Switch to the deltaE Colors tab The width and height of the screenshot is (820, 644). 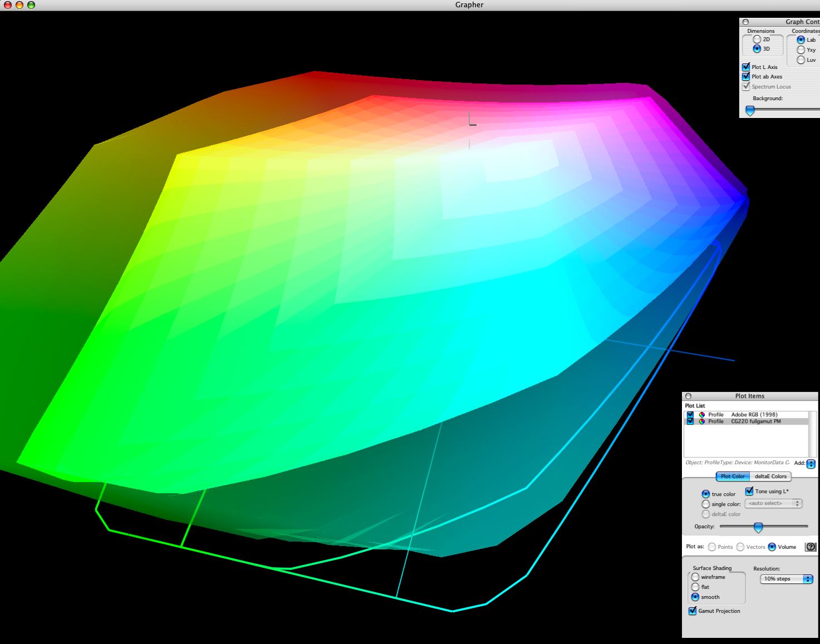(770, 476)
